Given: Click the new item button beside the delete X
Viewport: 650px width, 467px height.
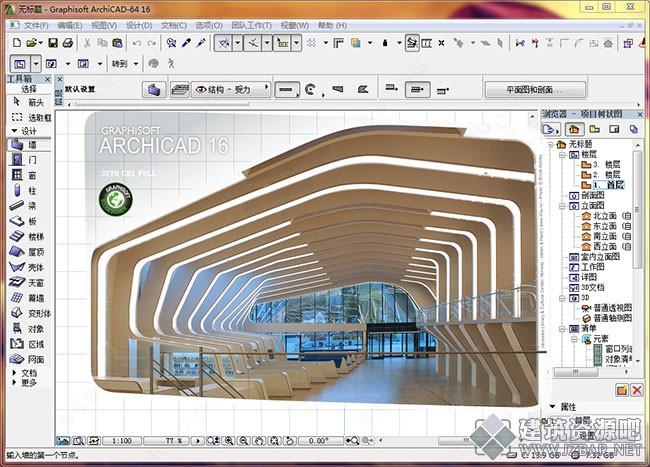Looking at the screenshot, I should 622,390.
